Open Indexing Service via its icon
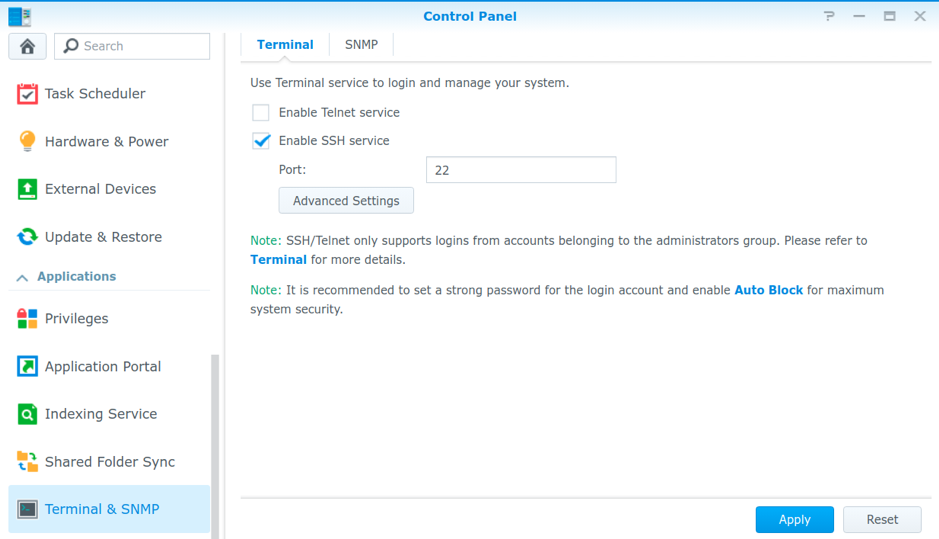939x539 pixels. (x=27, y=414)
